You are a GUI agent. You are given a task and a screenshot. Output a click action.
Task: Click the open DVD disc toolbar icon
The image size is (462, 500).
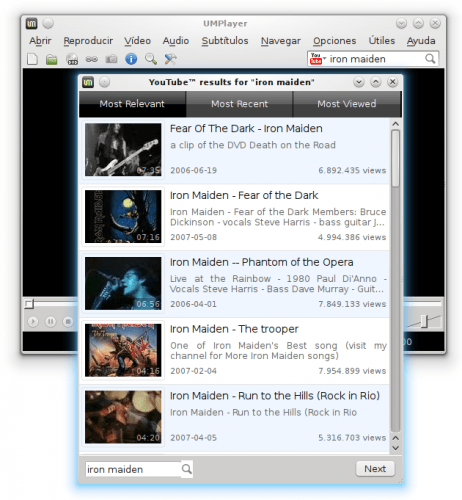pyautogui.click(x=72, y=60)
